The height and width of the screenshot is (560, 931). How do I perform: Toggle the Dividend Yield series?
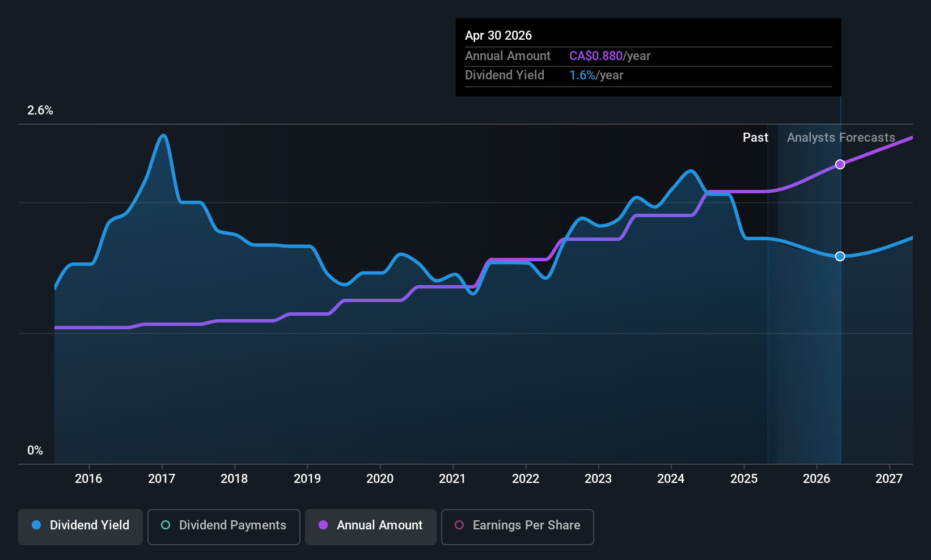(81, 525)
